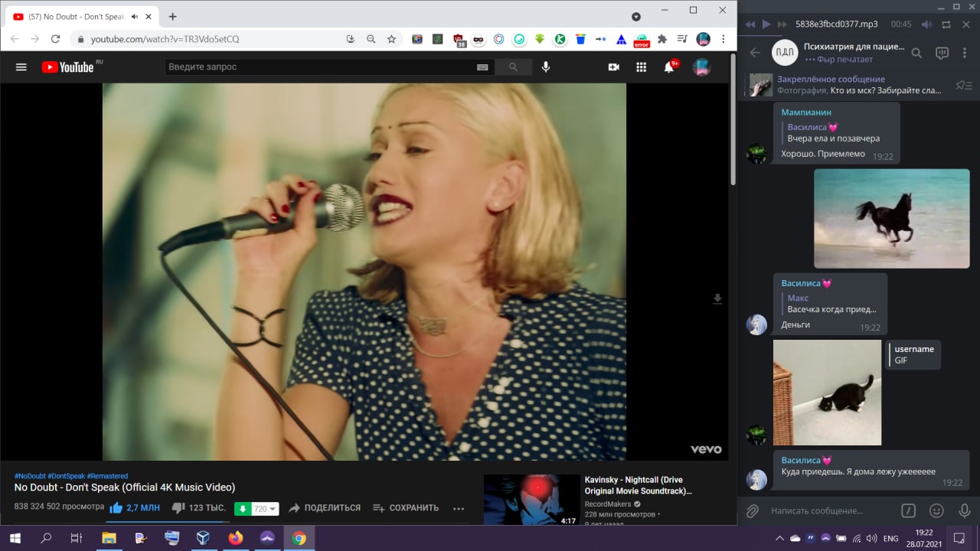Viewport: 980px width, 551px height.
Task: Open the YouTube apps grid
Action: pyautogui.click(x=642, y=67)
